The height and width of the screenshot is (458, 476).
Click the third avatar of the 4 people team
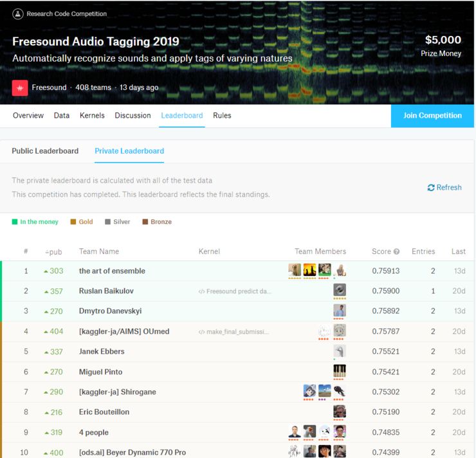pyautogui.click(x=325, y=431)
